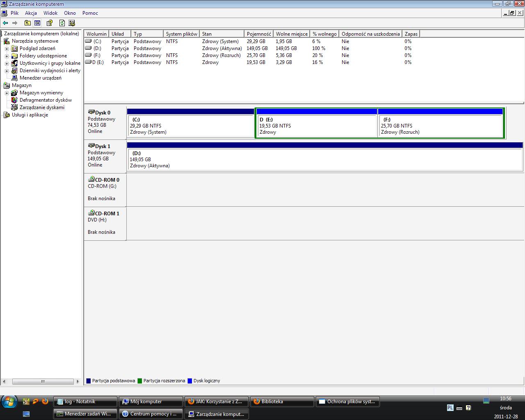
Task: Click the Help properties toolbar icon
Action: (x=50, y=23)
